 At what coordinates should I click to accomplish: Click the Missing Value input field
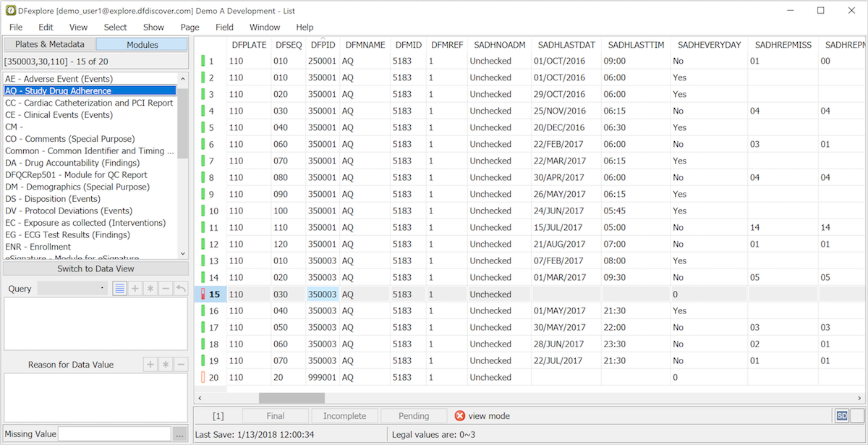[114, 434]
